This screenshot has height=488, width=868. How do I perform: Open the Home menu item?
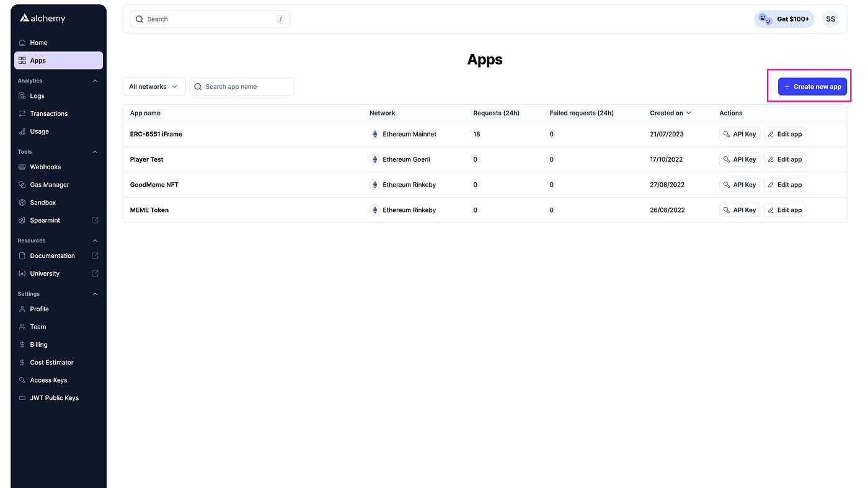click(58, 43)
